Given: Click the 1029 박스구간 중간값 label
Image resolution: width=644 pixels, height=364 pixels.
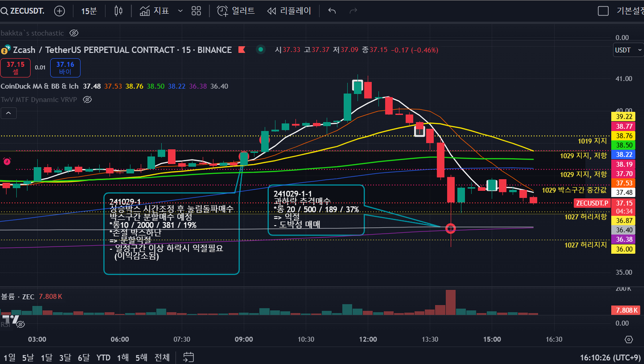Looking at the screenshot, I should point(574,190).
